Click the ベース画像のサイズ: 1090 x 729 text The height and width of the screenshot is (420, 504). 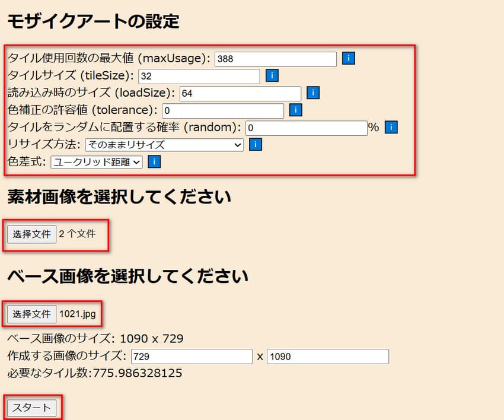click(x=95, y=338)
